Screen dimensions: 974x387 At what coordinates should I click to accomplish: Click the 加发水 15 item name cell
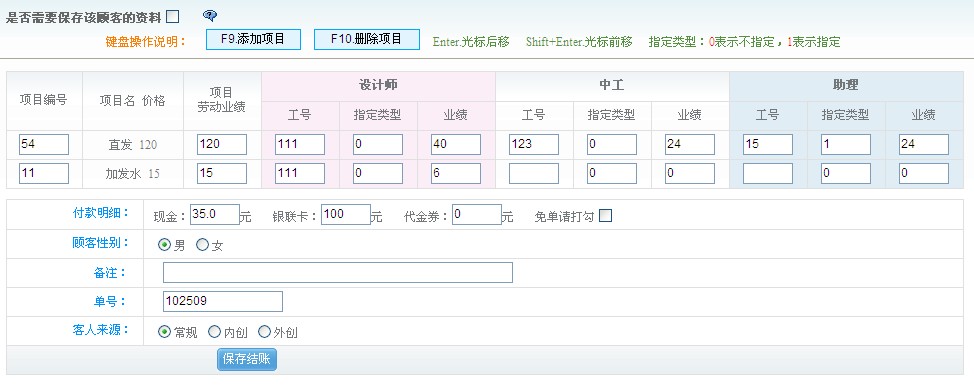click(133, 174)
